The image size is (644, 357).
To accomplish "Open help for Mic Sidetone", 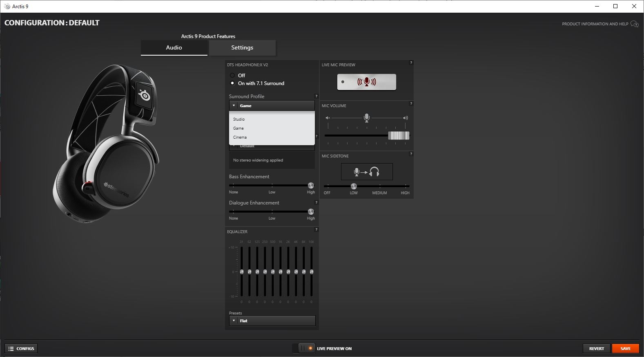I will (411, 154).
